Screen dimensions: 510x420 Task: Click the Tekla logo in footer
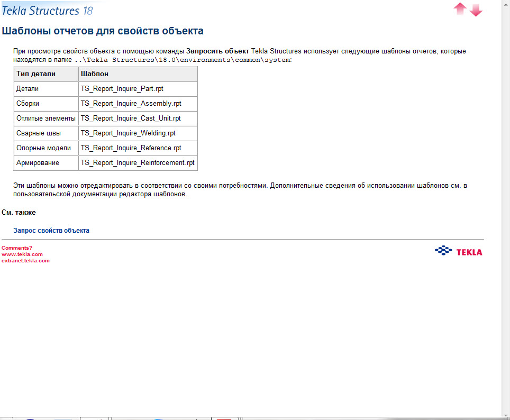click(x=458, y=251)
